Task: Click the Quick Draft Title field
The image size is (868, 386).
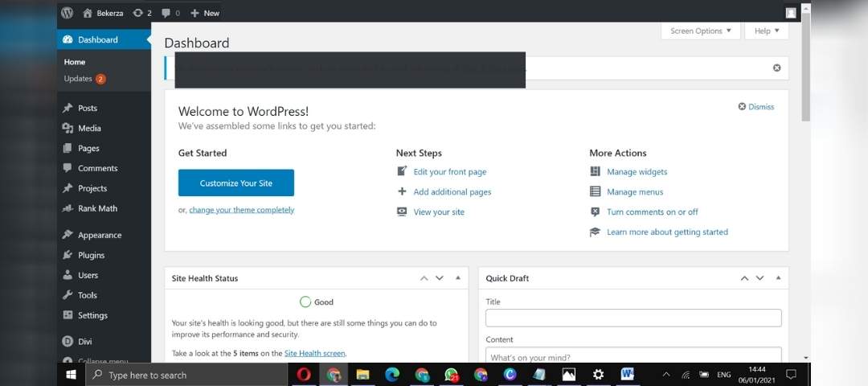Action: click(634, 318)
